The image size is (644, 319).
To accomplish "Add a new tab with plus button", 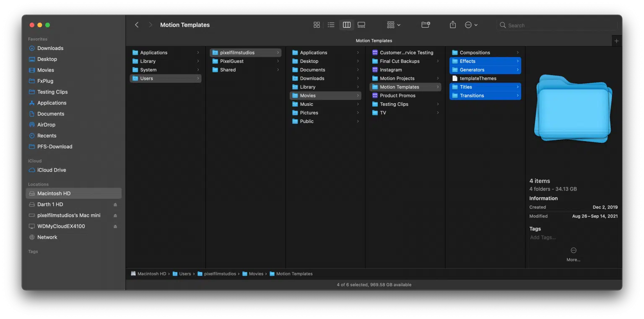I will 616,41.
